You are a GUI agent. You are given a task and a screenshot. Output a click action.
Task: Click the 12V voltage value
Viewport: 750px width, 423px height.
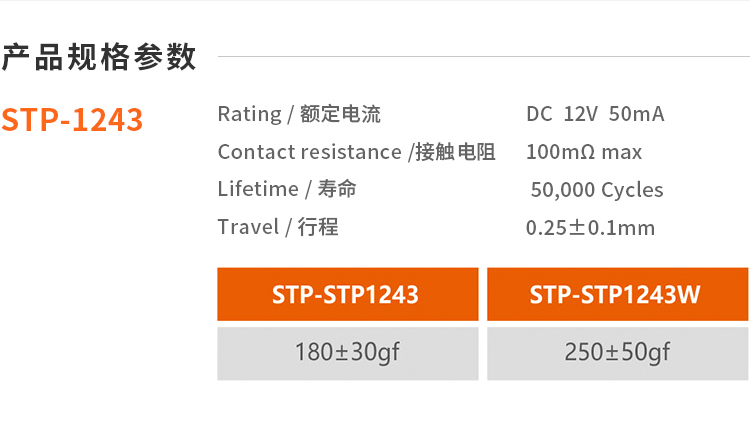coord(580,114)
